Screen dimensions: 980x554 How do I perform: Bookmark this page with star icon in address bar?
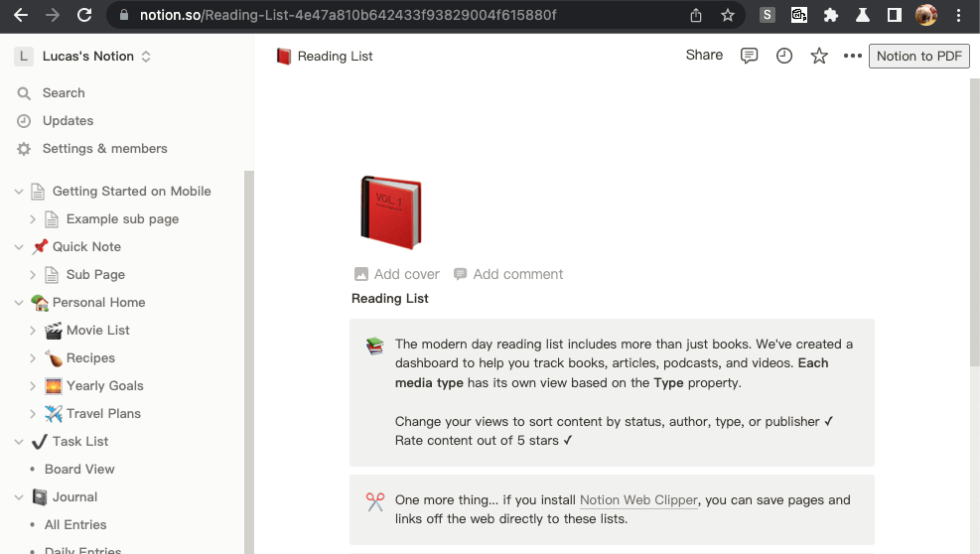click(x=728, y=15)
